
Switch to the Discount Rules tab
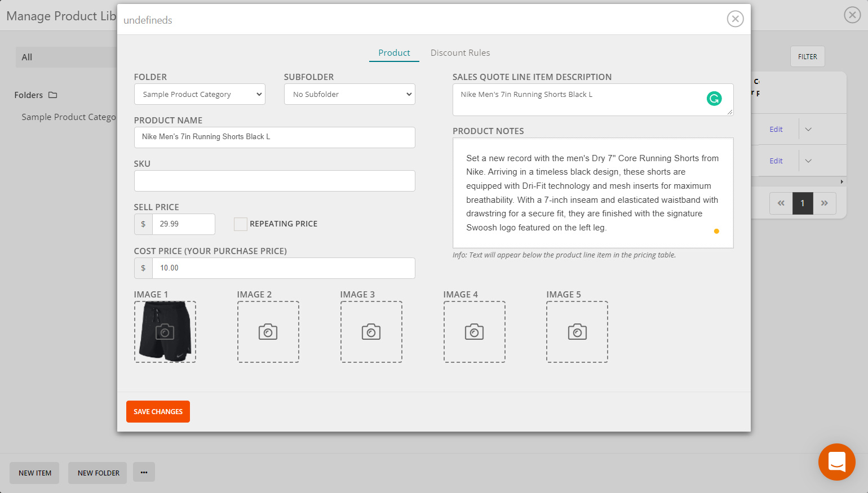point(460,52)
